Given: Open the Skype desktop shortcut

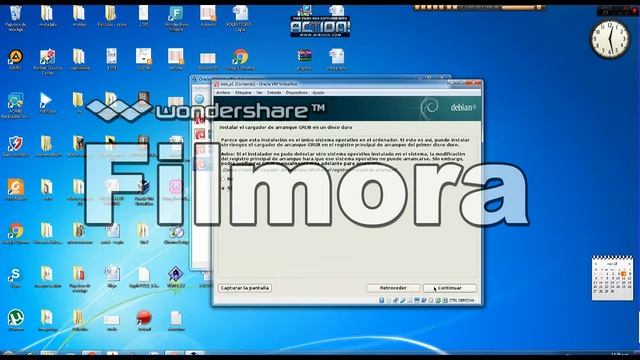Looking at the screenshot, I should click(16, 277).
